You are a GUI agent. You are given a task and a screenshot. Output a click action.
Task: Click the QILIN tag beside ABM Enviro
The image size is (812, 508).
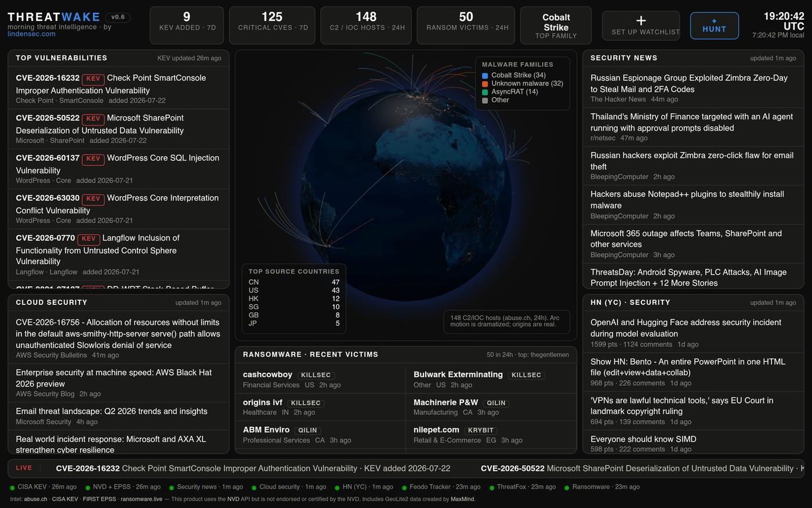pyautogui.click(x=307, y=430)
